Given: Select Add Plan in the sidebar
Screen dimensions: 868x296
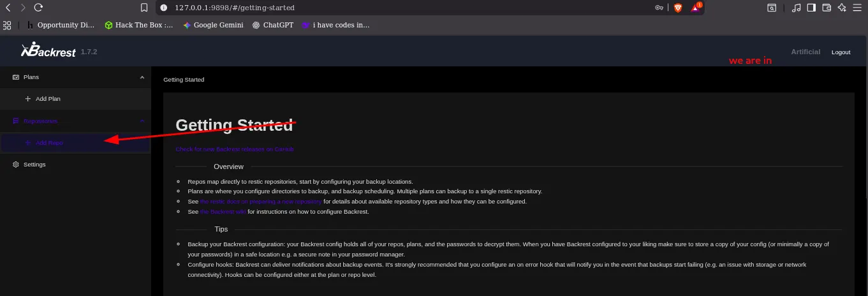Looking at the screenshot, I should (x=48, y=99).
